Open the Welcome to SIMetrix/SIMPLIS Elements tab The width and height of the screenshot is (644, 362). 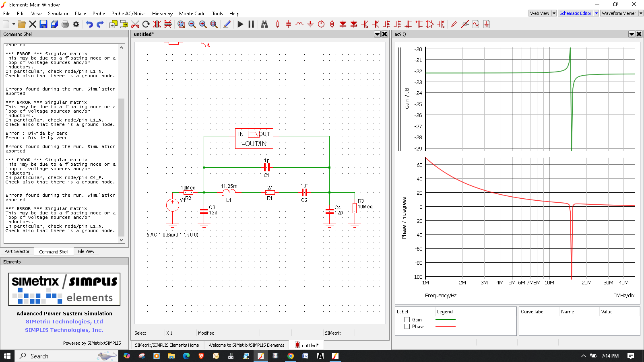point(246,345)
